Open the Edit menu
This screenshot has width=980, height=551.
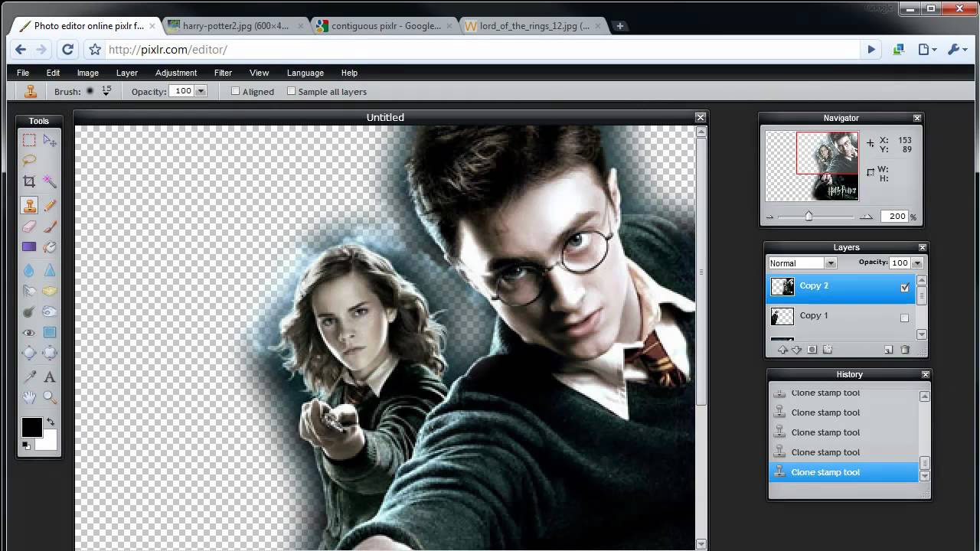coord(53,73)
